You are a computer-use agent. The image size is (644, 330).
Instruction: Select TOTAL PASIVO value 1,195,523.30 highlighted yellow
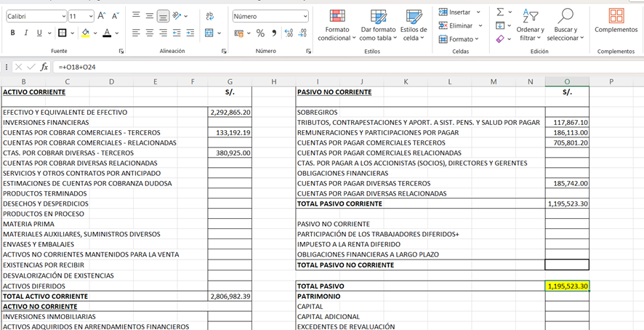pos(567,286)
